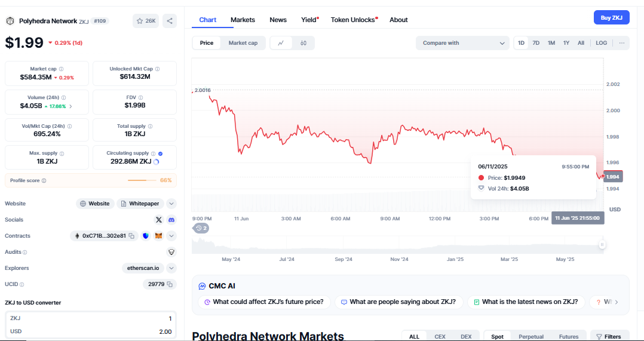
Task: Open the Compare with dropdown
Action: click(462, 43)
